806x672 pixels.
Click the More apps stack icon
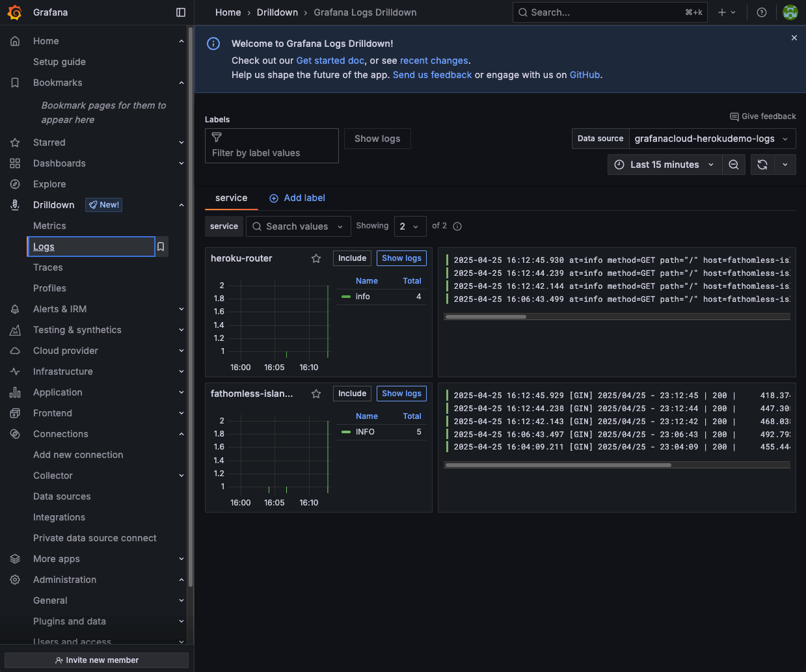(x=15, y=559)
